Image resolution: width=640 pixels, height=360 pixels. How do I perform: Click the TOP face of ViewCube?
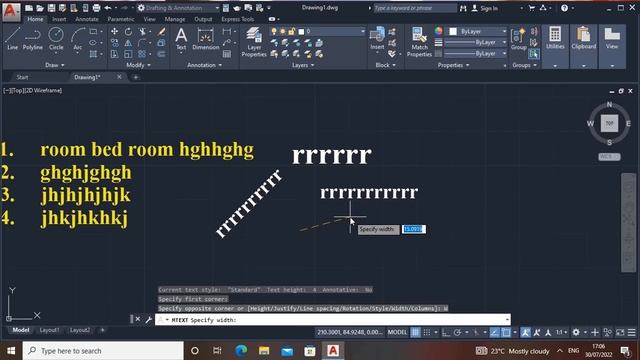(x=609, y=123)
